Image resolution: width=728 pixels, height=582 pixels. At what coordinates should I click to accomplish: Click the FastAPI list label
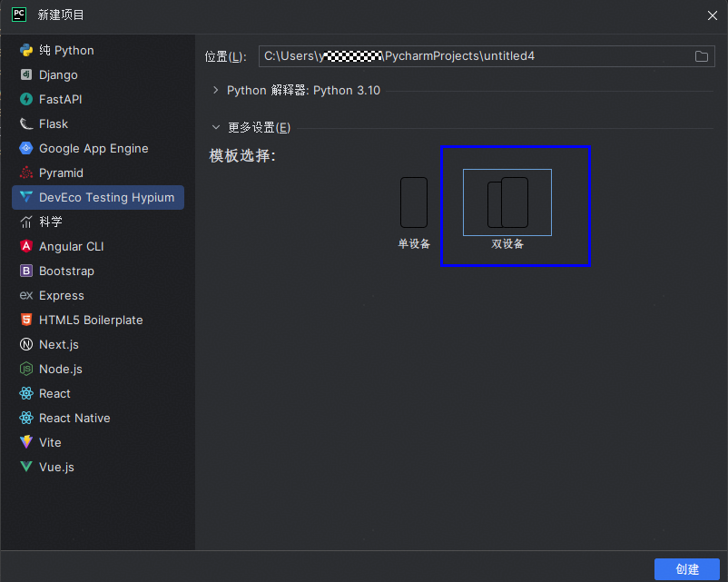point(60,99)
